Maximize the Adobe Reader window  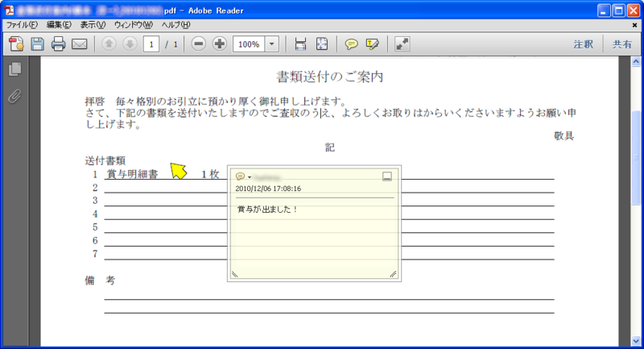coord(618,10)
